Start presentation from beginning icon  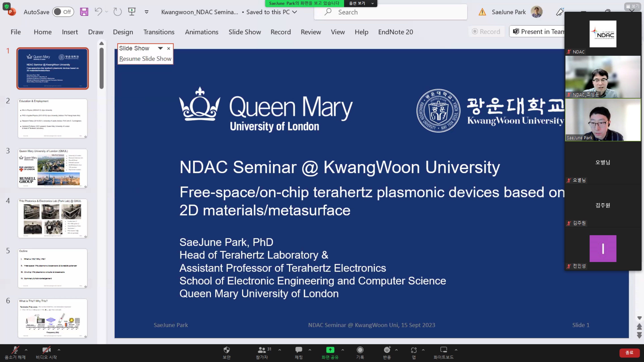pos(132,12)
